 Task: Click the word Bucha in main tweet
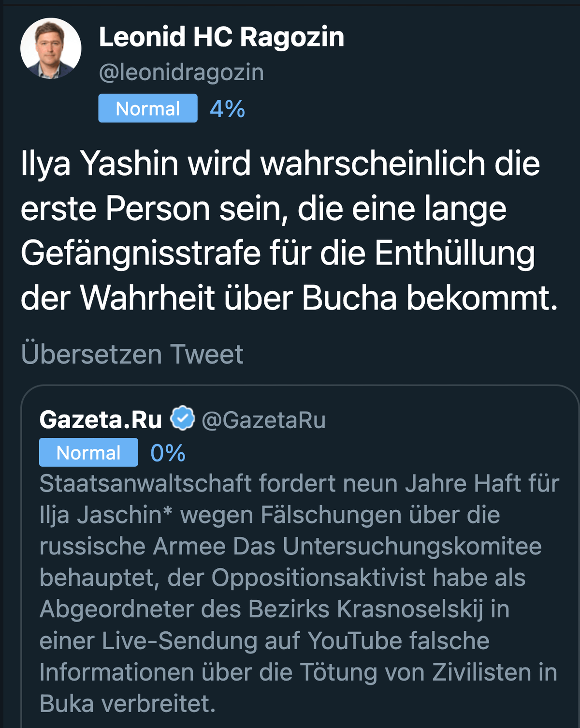point(349,298)
